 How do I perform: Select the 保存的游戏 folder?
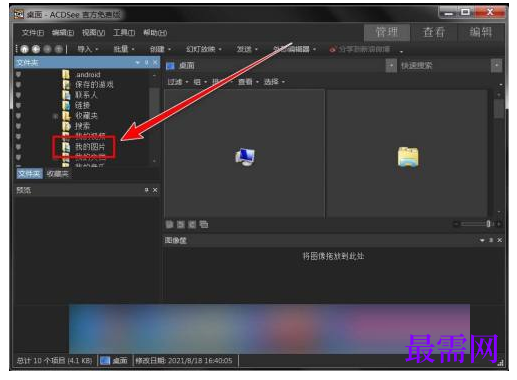coord(94,85)
